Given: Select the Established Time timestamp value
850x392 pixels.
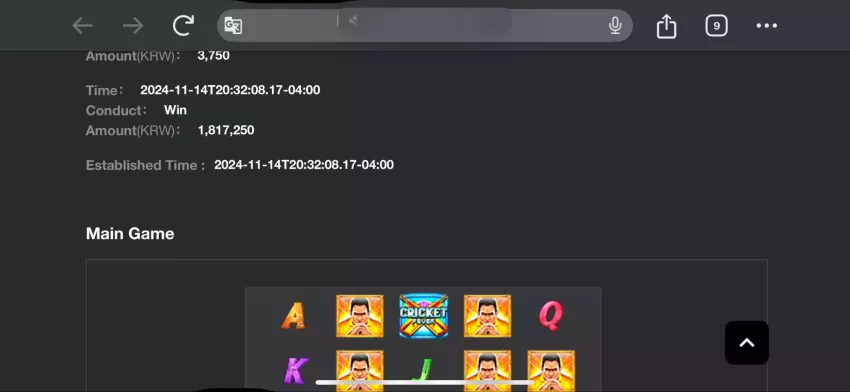Looking at the screenshot, I should pos(304,165).
